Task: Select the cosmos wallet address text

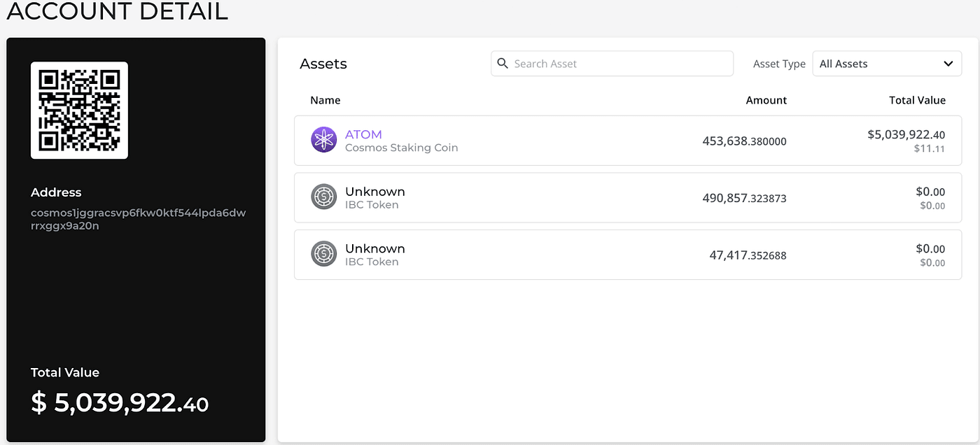Action: point(138,219)
